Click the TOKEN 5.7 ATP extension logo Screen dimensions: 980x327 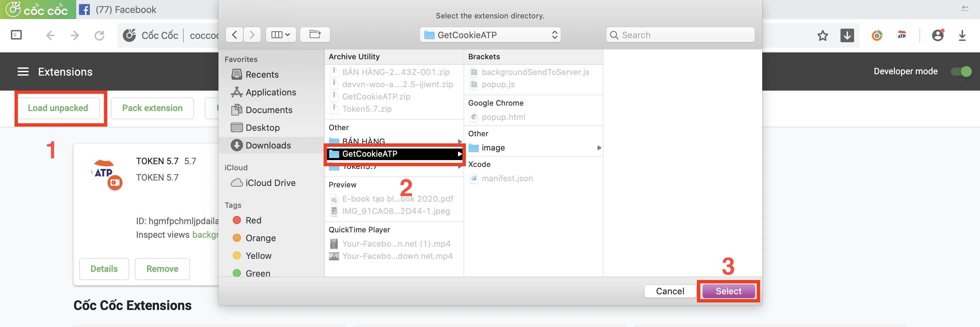(107, 175)
